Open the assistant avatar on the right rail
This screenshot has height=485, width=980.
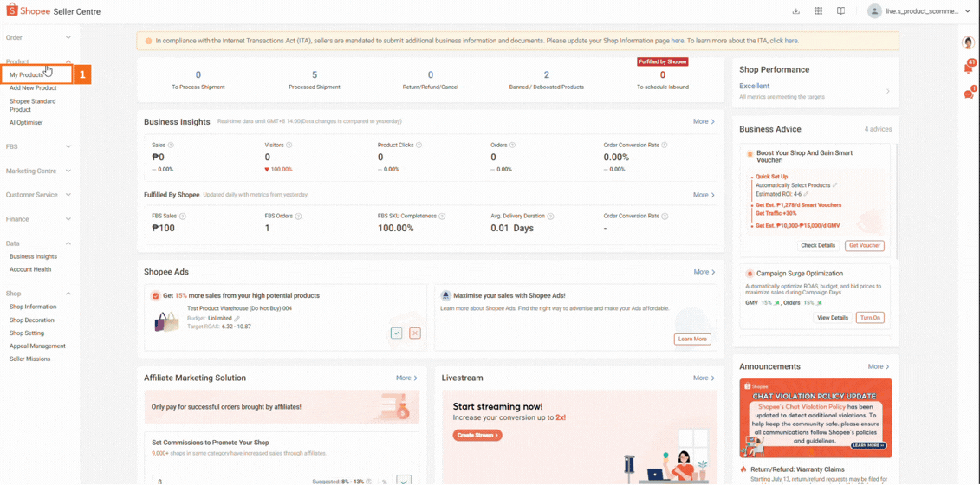968,42
